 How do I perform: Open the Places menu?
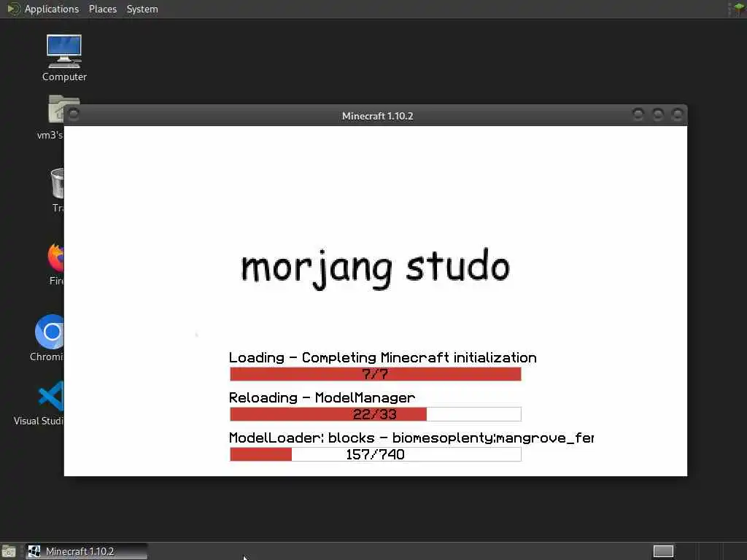102,9
